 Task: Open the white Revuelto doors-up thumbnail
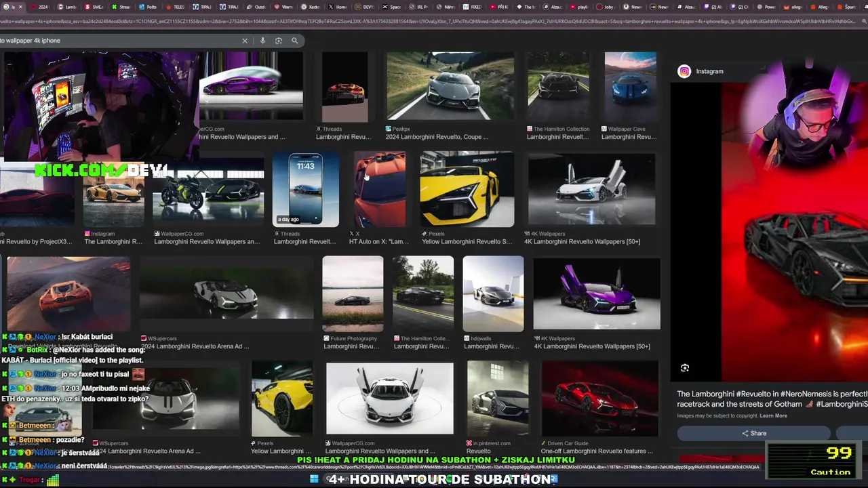pyautogui.click(x=591, y=189)
